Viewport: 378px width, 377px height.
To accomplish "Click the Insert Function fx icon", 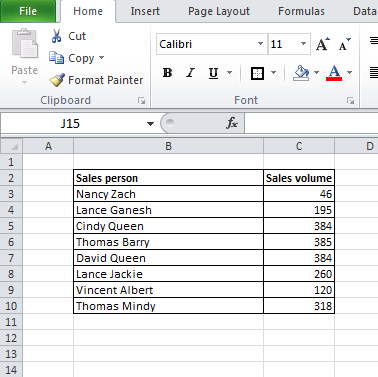I will pyautogui.click(x=232, y=123).
